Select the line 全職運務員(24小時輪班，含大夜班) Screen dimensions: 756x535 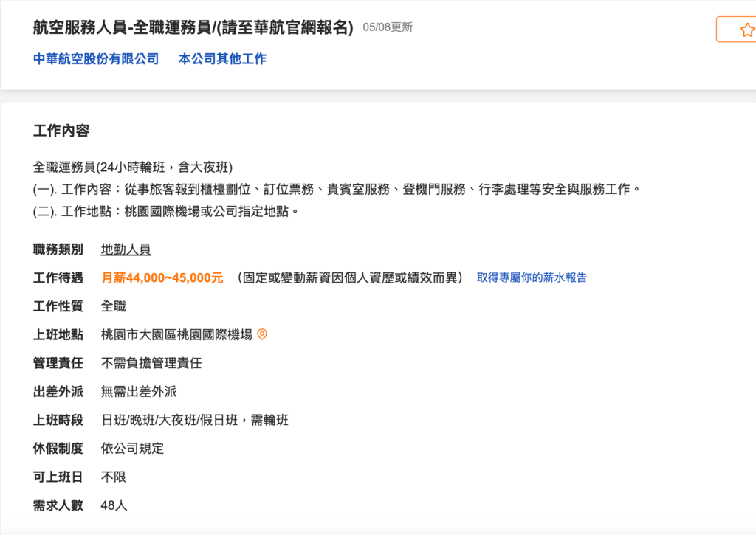click(133, 168)
